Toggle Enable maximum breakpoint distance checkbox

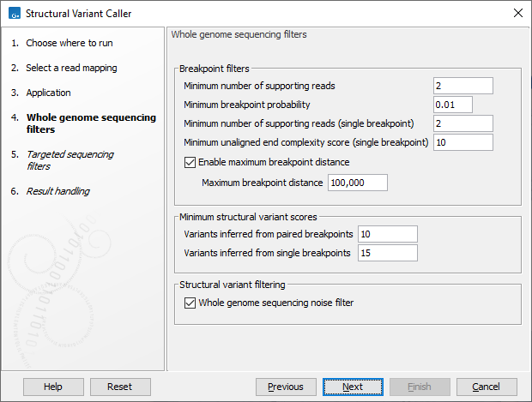pos(190,162)
